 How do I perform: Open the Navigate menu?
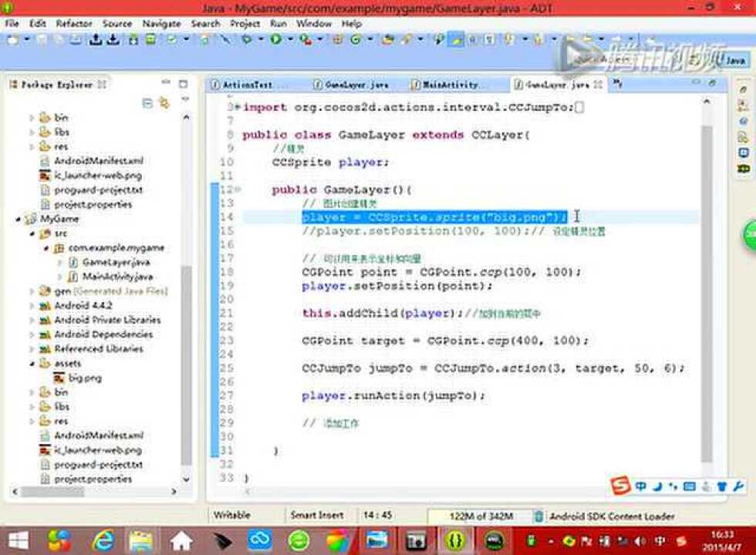(x=162, y=24)
